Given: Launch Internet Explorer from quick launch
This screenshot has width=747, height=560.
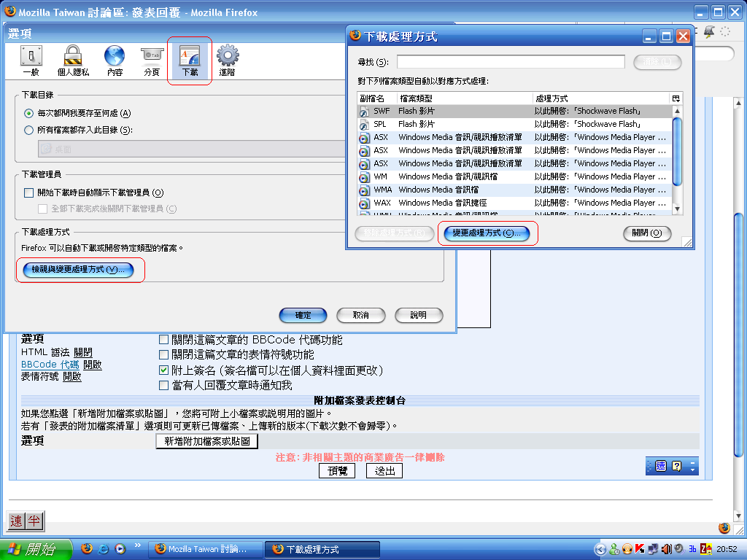Looking at the screenshot, I should click(x=104, y=548).
